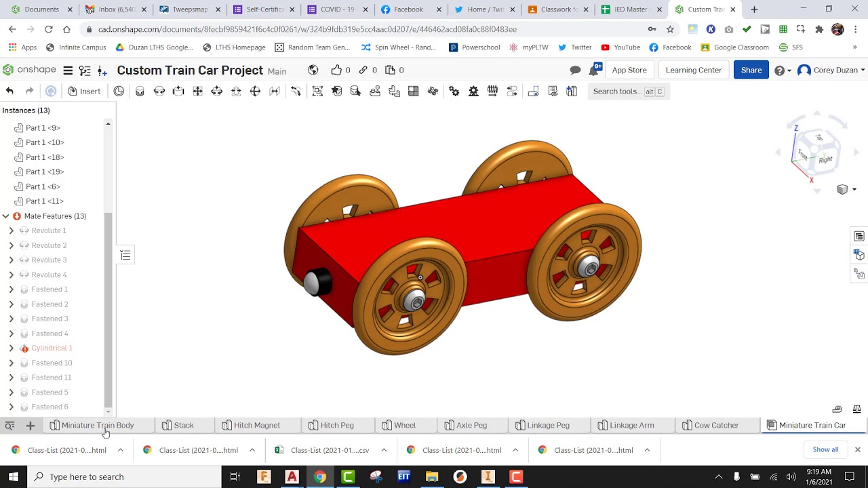This screenshot has height=488, width=868.
Task: Expand the Fastened 4 mate
Action: click(x=11, y=333)
